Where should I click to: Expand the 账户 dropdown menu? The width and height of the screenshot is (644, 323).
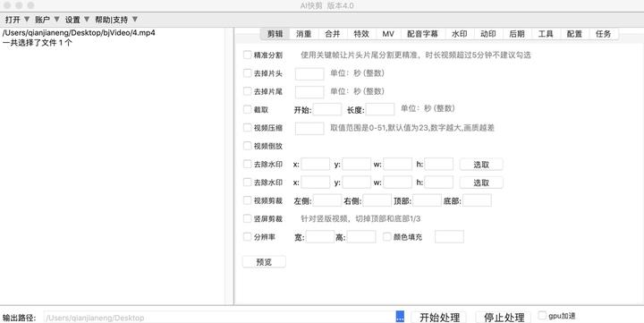[47, 20]
